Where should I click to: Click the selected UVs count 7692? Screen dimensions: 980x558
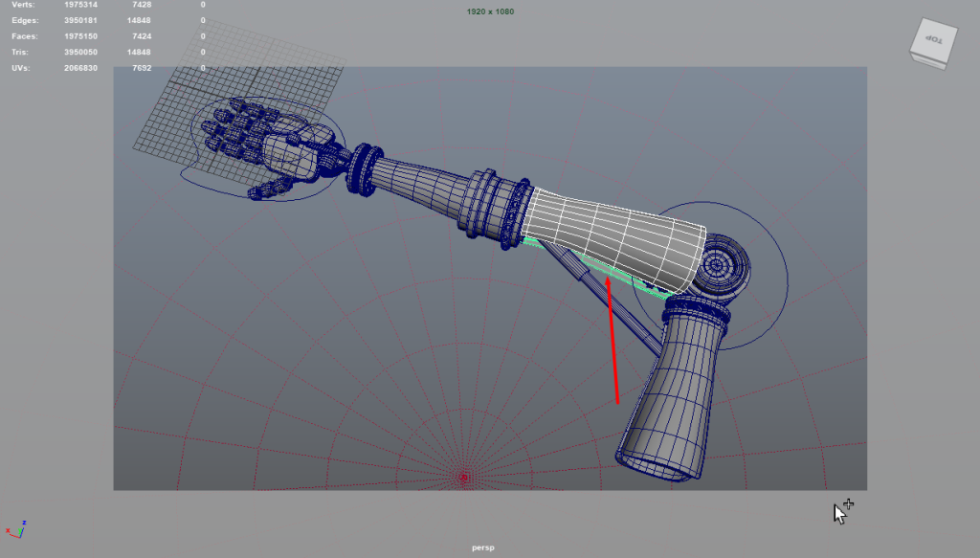[142, 68]
